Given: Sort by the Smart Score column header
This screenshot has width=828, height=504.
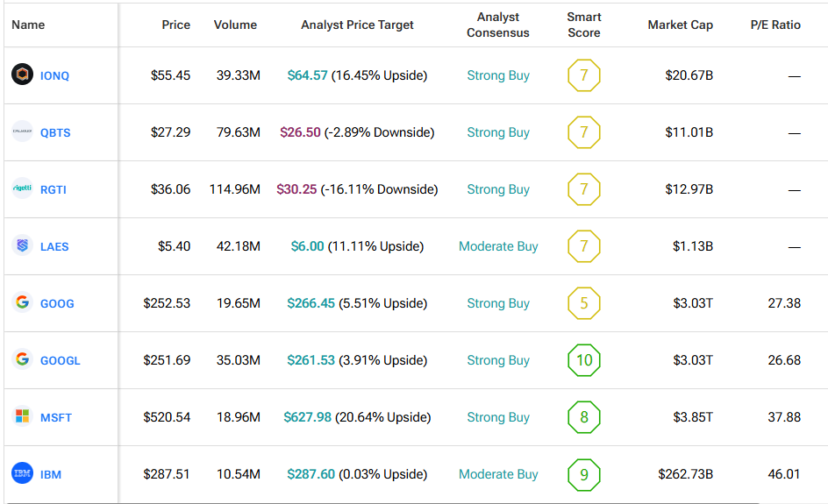Looking at the screenshot, I should click(583, 25).
